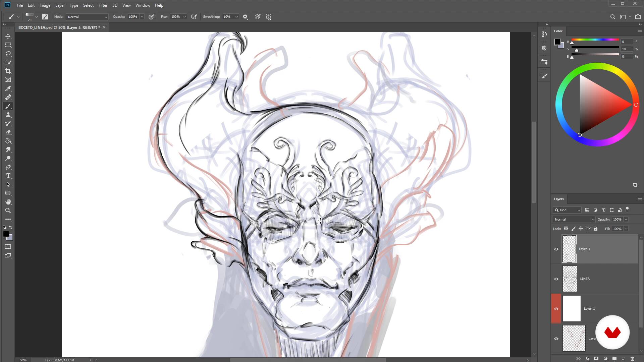Select the Hand tool
This screenshot has height=362, width=644.
click(8, 202)
